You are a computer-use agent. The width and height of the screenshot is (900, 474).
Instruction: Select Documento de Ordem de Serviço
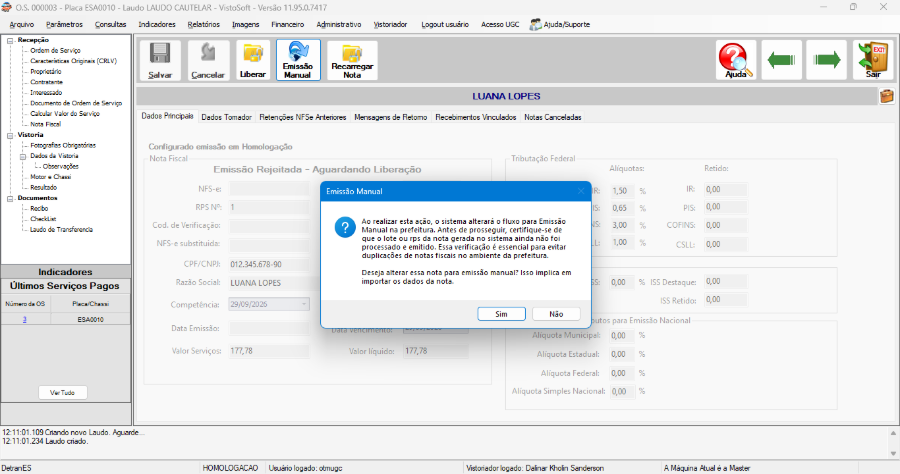pyautogui.click(x=76, y=103)
